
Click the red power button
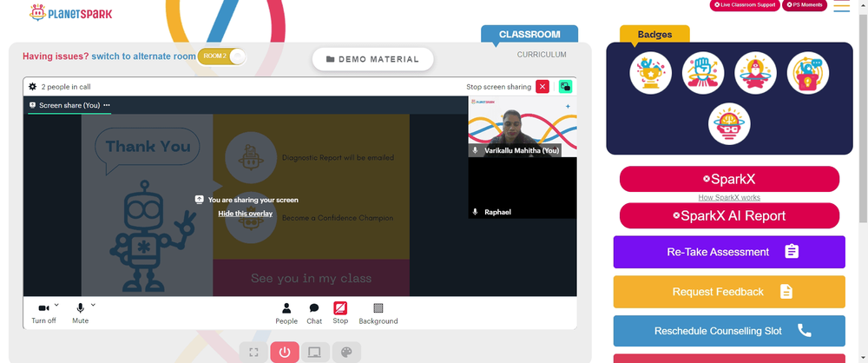coord(285,353)
